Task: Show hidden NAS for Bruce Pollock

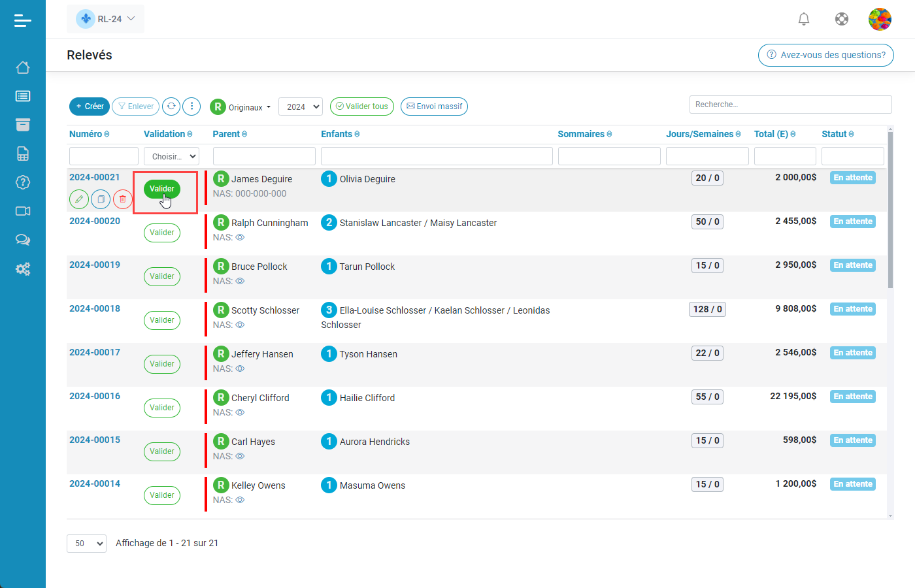Action: click(240, 282)
